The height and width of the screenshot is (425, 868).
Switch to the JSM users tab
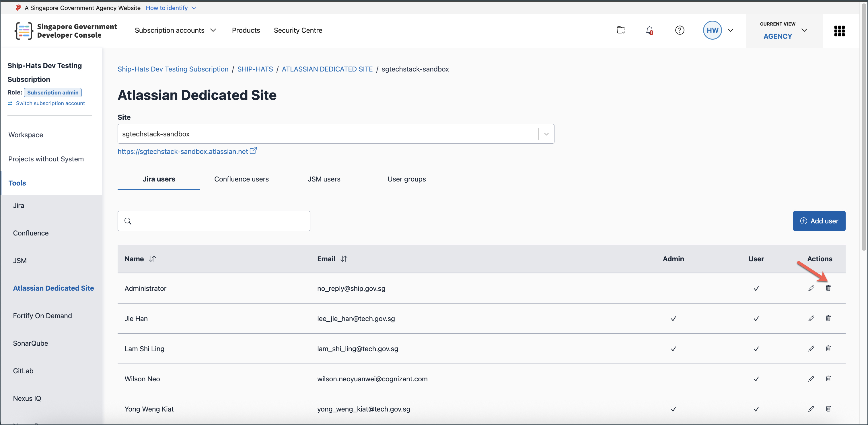coord(324,179)
